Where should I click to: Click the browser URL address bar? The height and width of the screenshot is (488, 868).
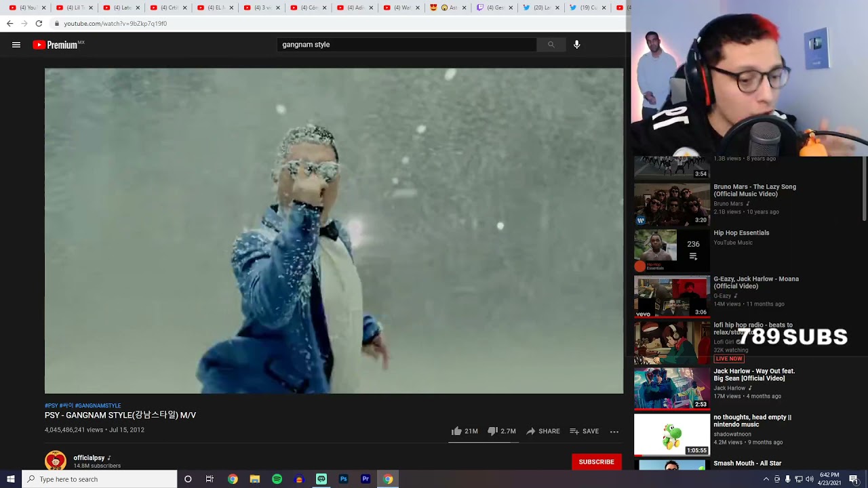339,23
